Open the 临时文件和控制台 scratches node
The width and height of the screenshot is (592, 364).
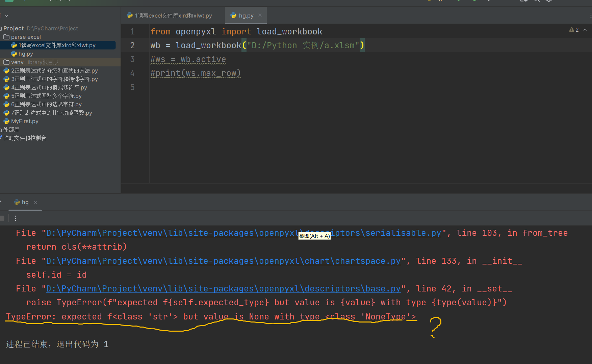(25, 138)
